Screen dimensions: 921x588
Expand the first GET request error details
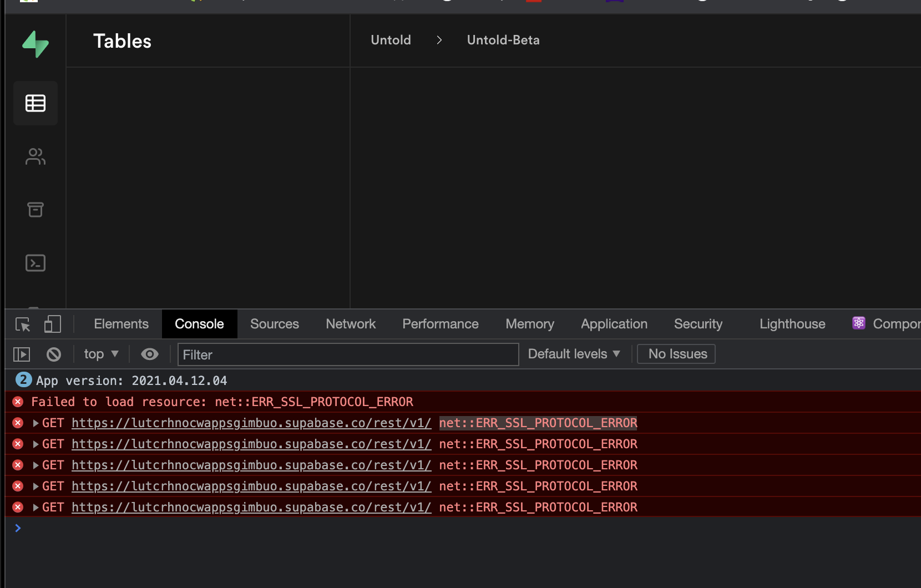pos(35,423)
